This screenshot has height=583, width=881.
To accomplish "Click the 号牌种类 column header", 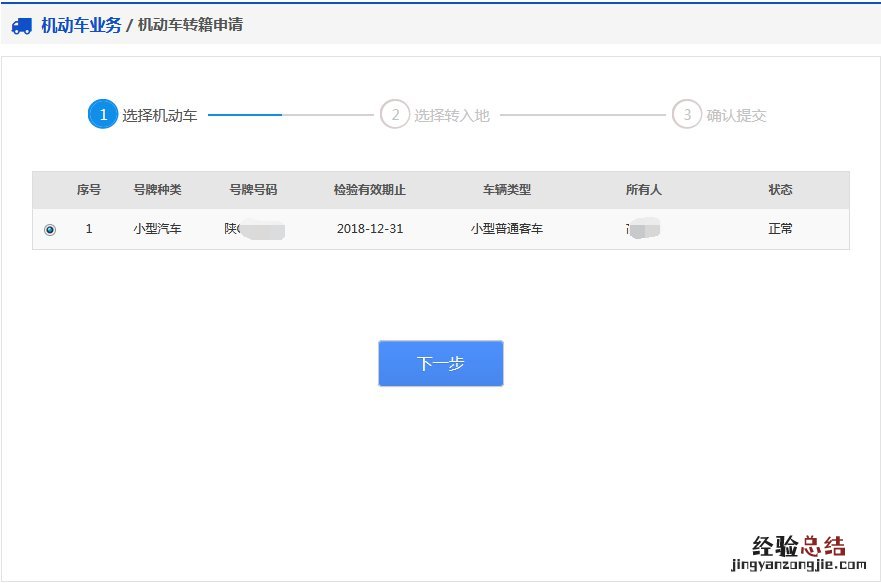I will tap(157, 190).
